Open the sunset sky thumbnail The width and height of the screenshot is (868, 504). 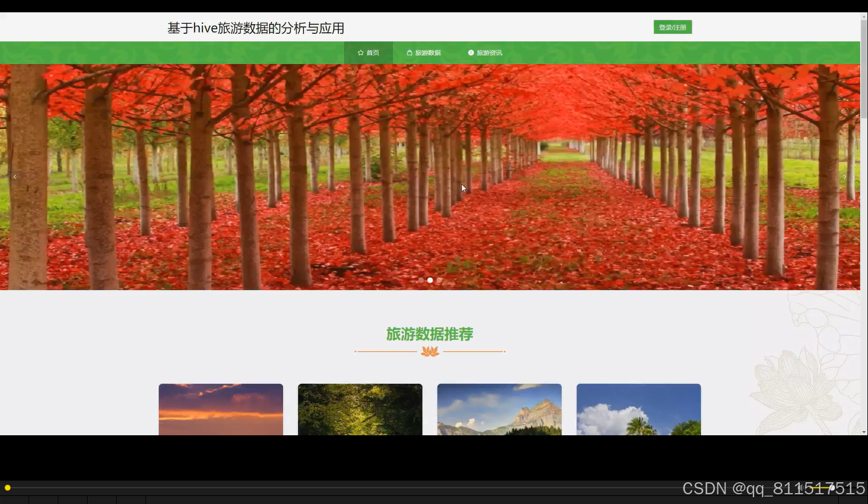[220, 409]
